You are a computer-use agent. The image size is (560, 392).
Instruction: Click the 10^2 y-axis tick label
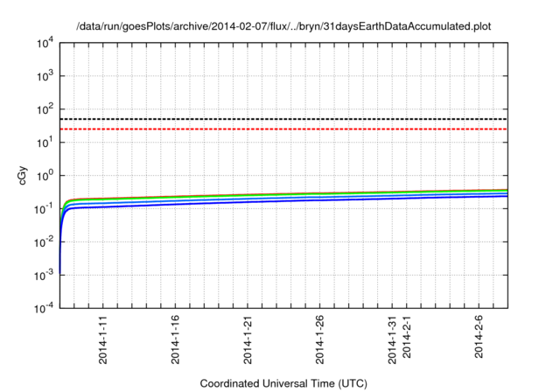click(x=45, y=109)
